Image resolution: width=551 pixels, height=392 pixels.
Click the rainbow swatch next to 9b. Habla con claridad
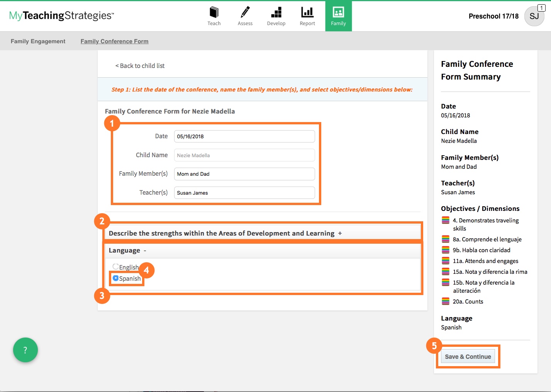(445, 250)
